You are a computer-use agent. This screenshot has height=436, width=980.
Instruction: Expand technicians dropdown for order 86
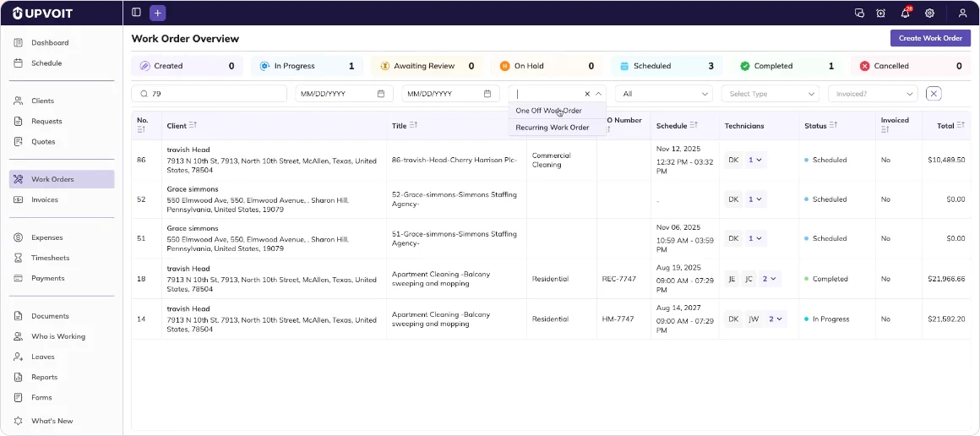755,161
